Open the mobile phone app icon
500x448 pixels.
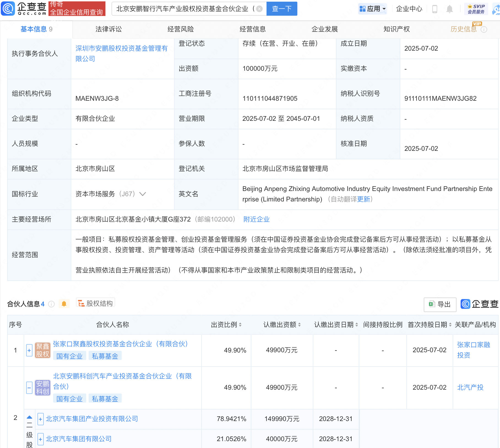coord(435,9)
